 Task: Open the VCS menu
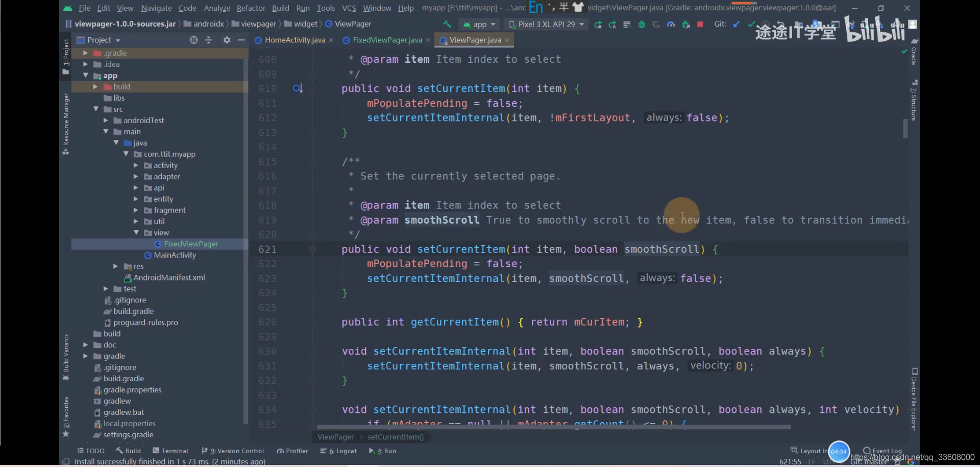(x=349, y=8)
